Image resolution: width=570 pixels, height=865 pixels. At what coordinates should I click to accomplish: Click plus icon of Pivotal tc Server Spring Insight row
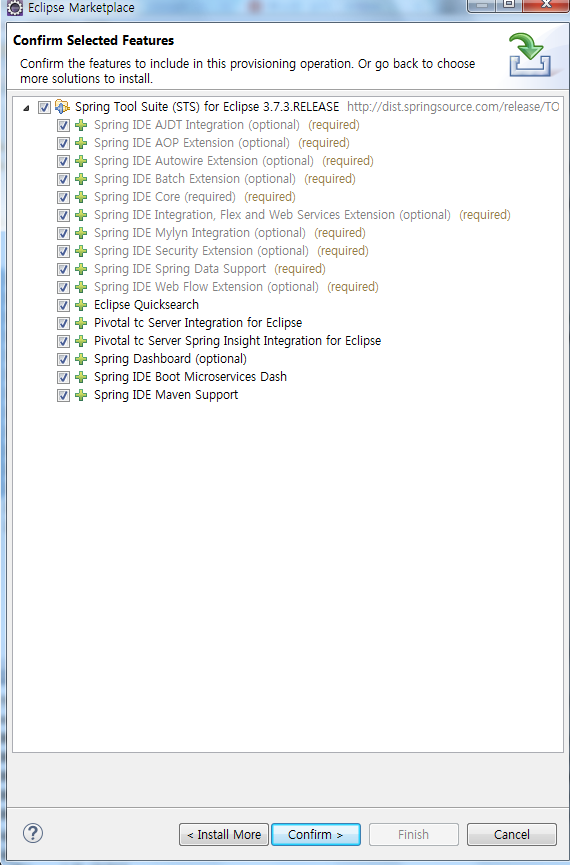tap(81, 341)
